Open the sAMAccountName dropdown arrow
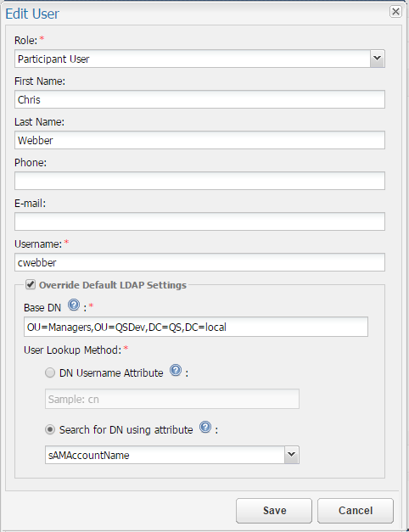Image resolution: width=409 pixels, height=532 pixels. point(292,455)
